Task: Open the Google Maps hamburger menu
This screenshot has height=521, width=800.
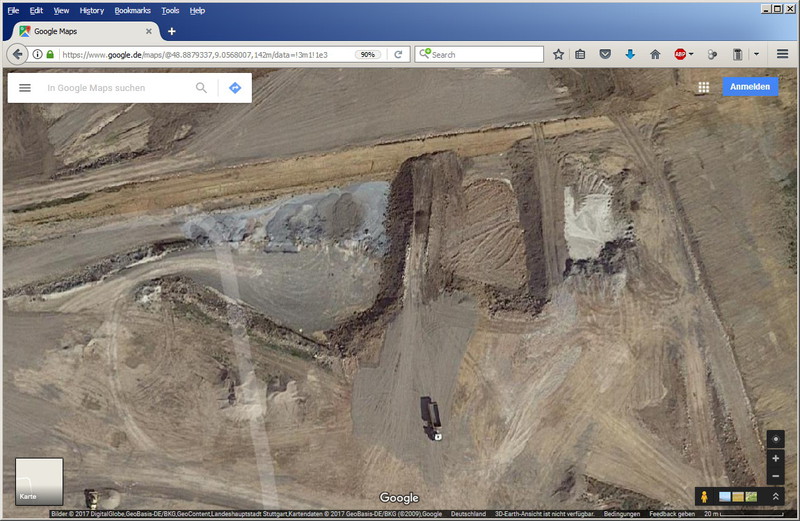Action: coord(25,88)
